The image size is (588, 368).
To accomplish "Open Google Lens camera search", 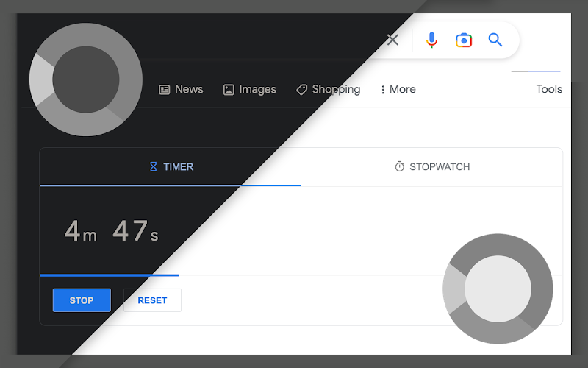I will tap(464, 40).
